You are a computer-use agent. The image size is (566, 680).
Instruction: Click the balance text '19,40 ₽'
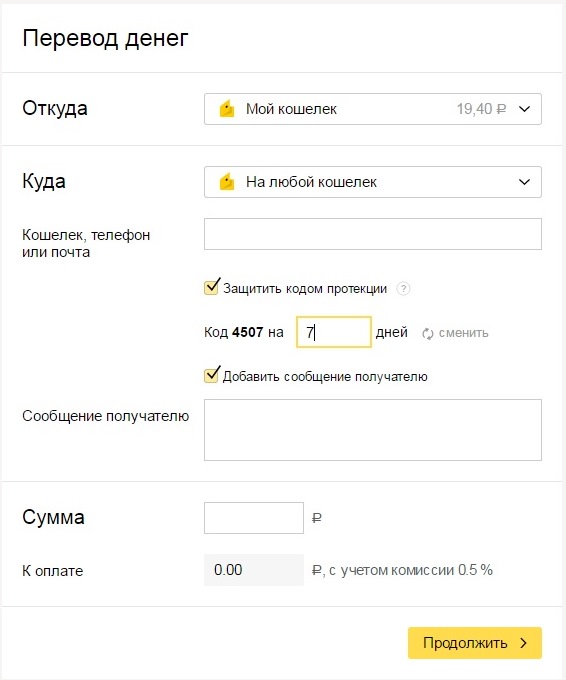point(481,109)
